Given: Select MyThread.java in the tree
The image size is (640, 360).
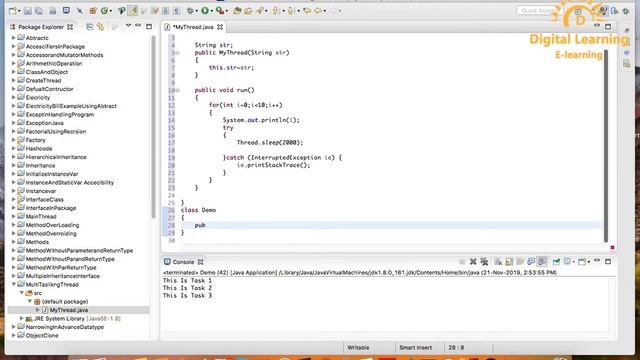Looking at the screenshot, I should point(69,310).
